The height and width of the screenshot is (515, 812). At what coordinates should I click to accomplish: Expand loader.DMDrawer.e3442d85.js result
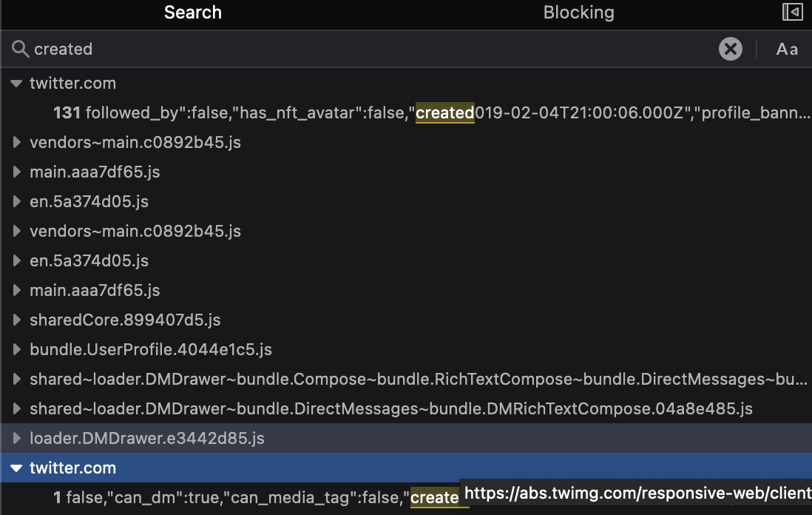pyautogui.click(x=16, y=438)
